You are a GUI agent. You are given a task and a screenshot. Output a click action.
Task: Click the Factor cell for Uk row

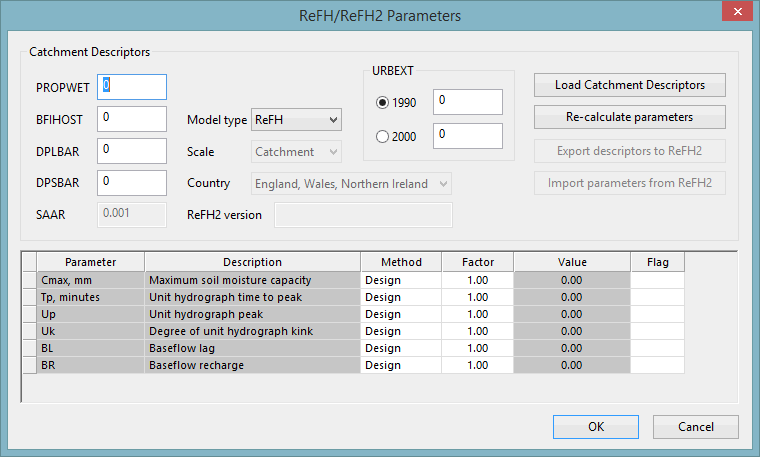[x=476, y=331]
